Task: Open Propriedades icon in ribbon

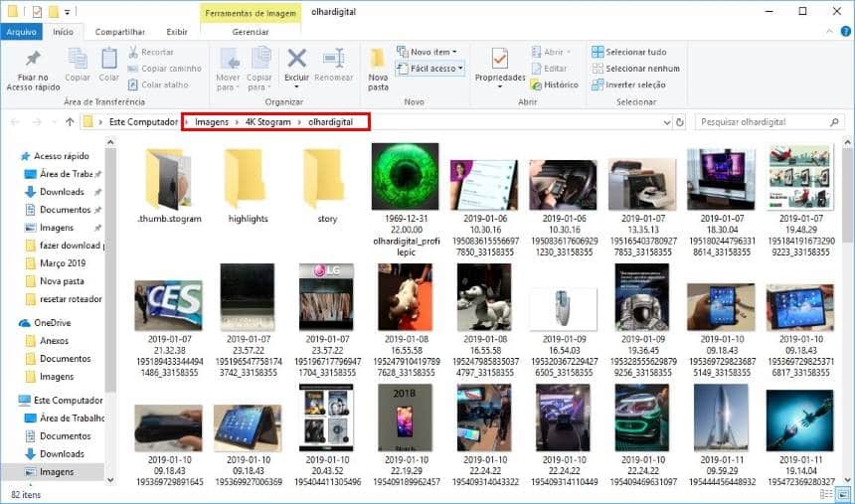Action: click(x=499, y=62)
